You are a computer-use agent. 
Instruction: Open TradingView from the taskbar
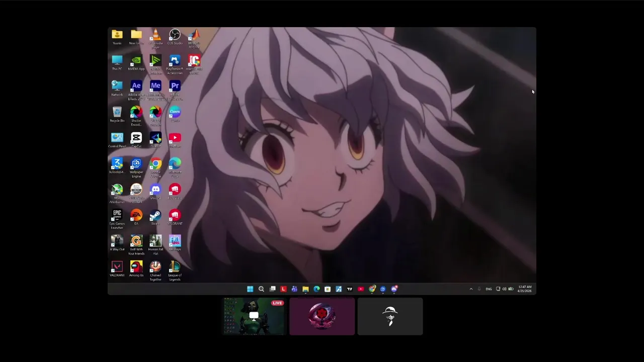tap(350, 289)
